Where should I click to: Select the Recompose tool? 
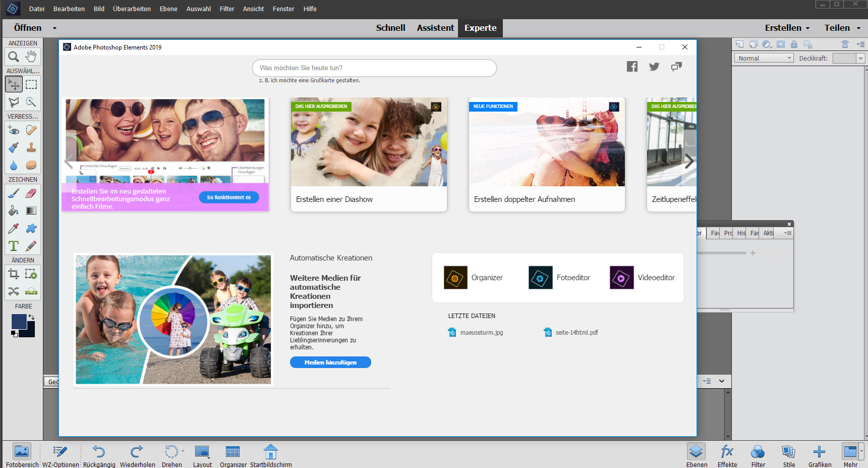31,274
